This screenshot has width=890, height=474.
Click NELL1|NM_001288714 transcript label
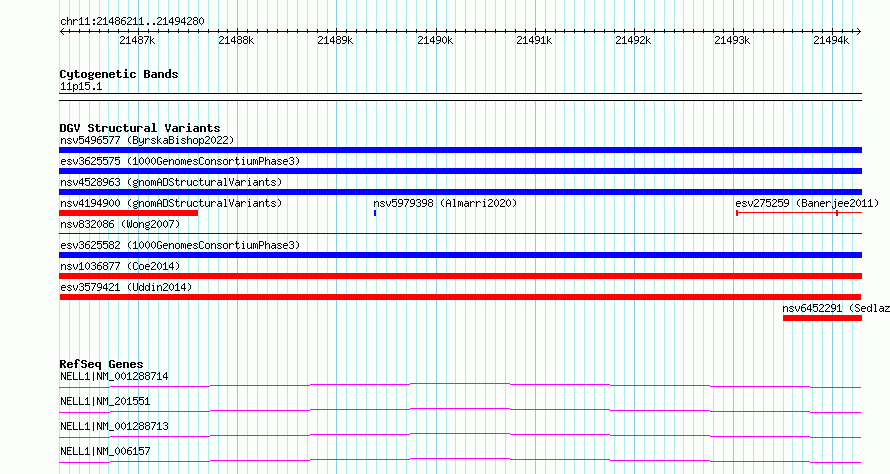(114, 376)
